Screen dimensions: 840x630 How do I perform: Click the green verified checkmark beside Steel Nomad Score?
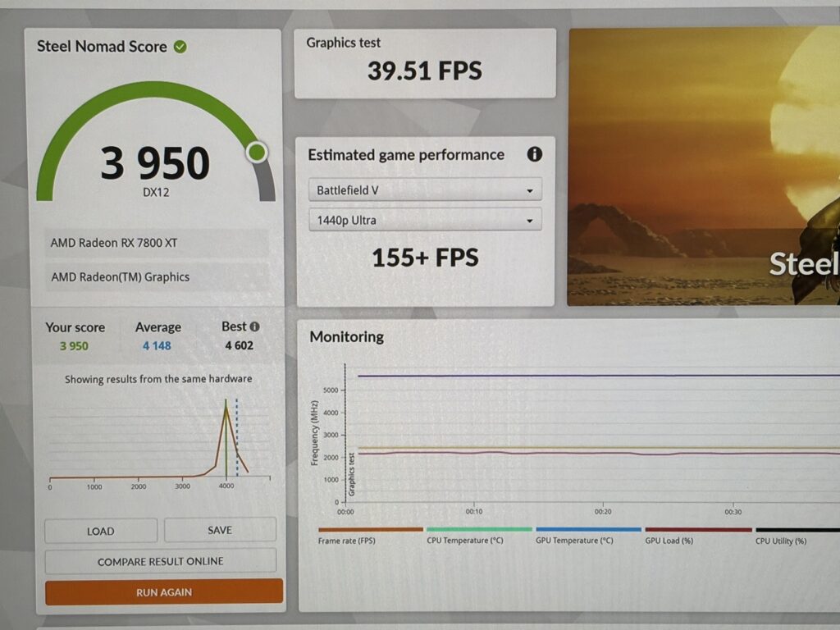click(x=180, y=47)
